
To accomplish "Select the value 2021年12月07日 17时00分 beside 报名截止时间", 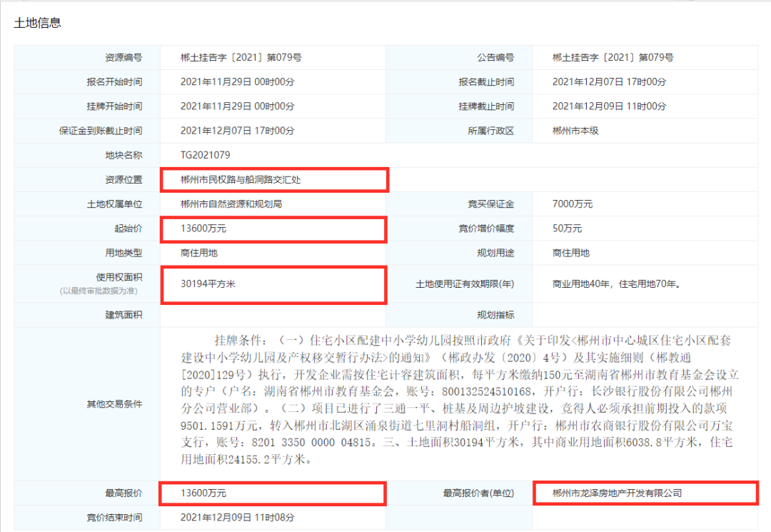I will coord(609,82).
